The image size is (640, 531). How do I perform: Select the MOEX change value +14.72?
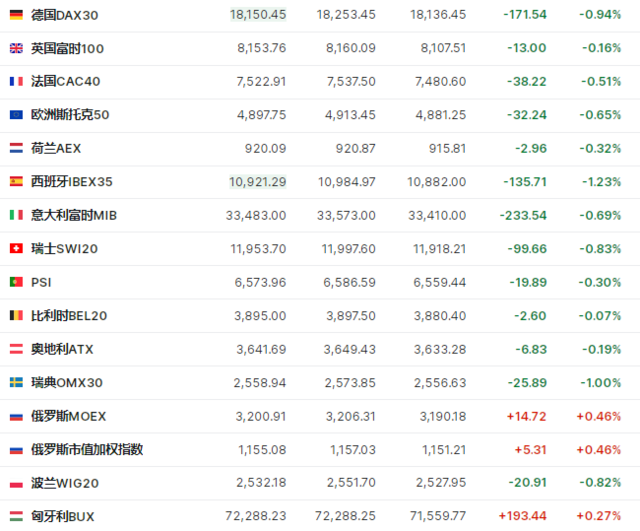(x=526, y=416)
